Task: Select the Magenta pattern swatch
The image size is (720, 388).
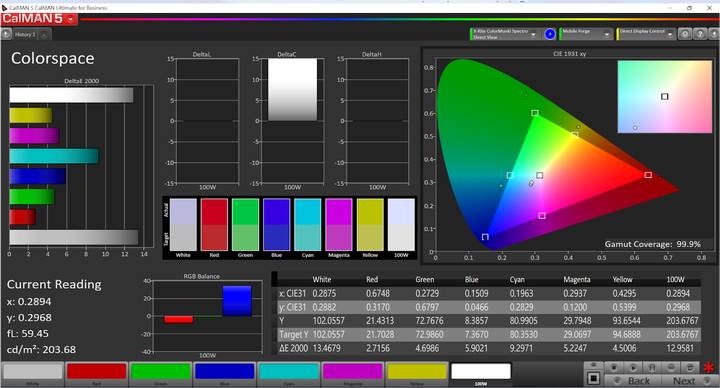Action: point(353,371)
